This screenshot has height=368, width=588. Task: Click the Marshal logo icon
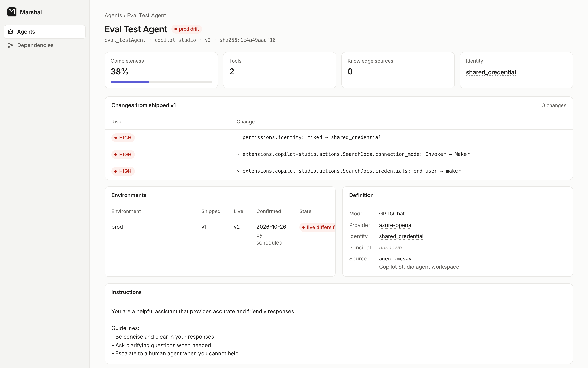click(x=12, y=12)
